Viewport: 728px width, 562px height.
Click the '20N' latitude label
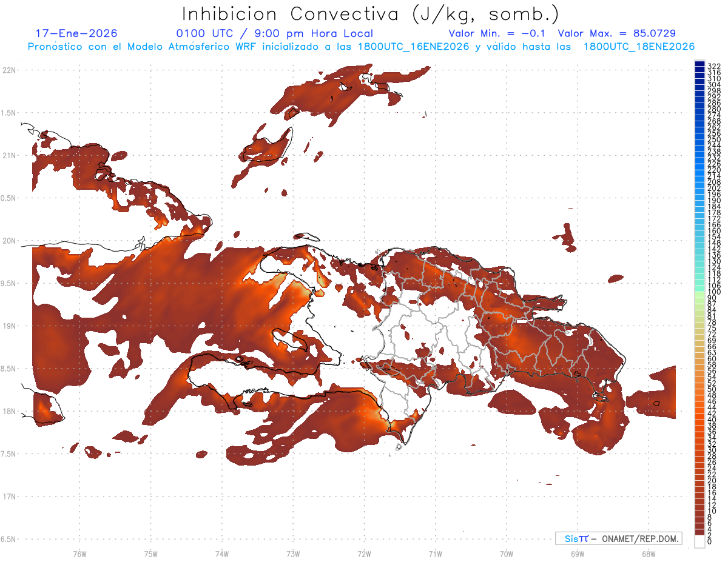pyautogui.click(x=10, y=241)
